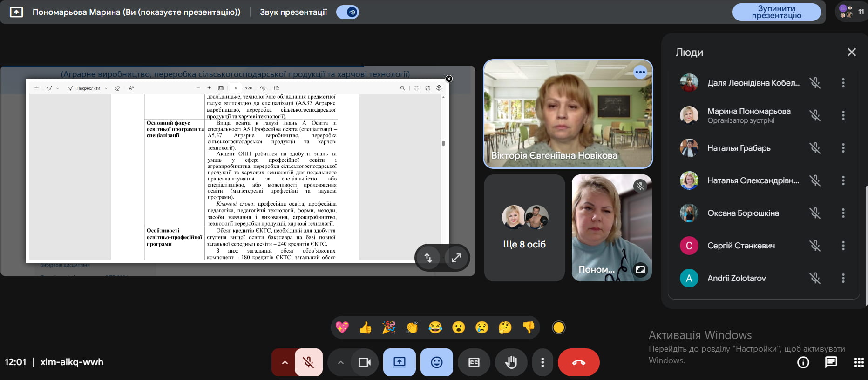Open the chat panel icon
Image resolution: width=868 pixels, height=380 pixels.
pos(831,362)
